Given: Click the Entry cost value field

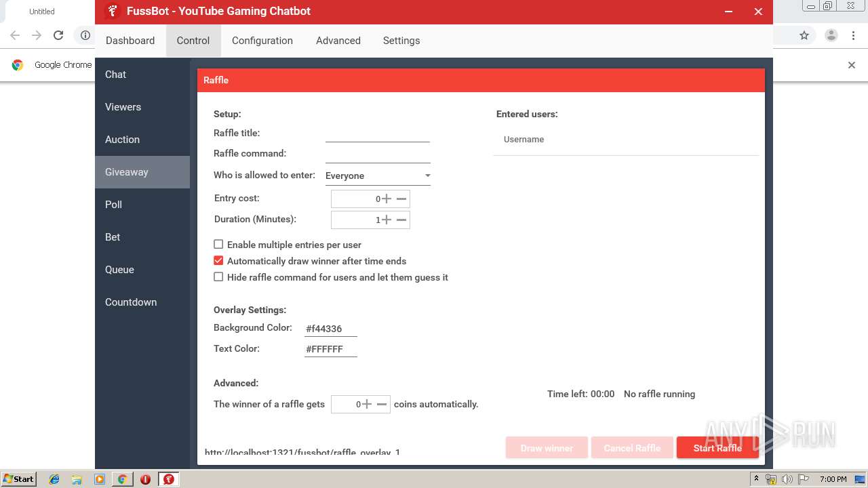Looking at the screenshot, I should 356,199.
